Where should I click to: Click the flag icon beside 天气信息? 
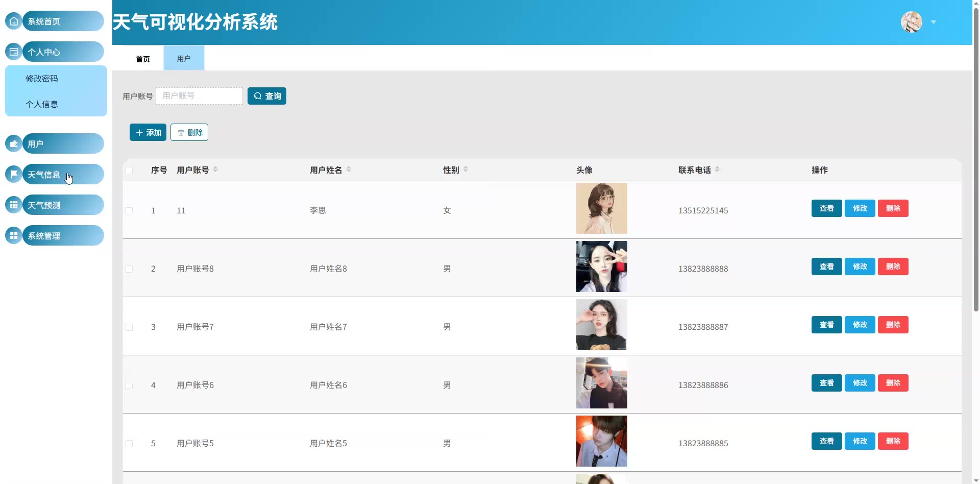(14, 175)
